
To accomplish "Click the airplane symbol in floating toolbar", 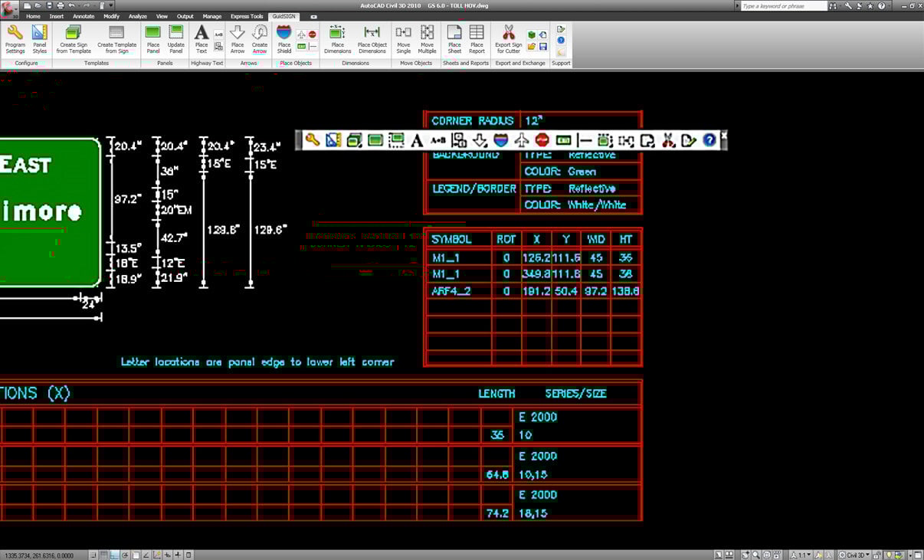I will point(522,140).
